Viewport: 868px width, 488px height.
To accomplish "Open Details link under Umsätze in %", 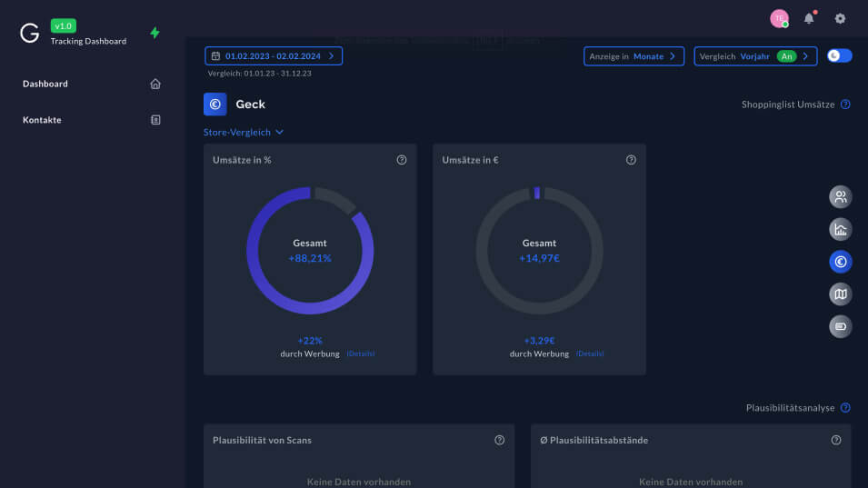I will click(x=360, y=354).
